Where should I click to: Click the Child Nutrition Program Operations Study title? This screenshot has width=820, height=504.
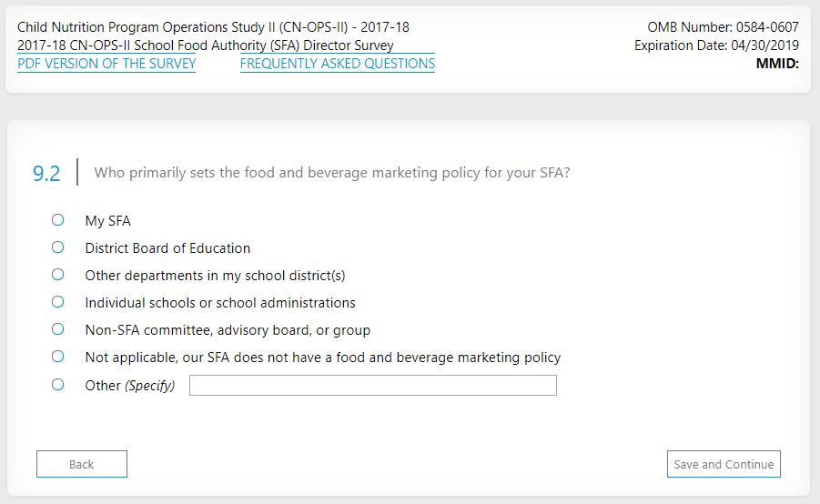(x=213, y=27)
